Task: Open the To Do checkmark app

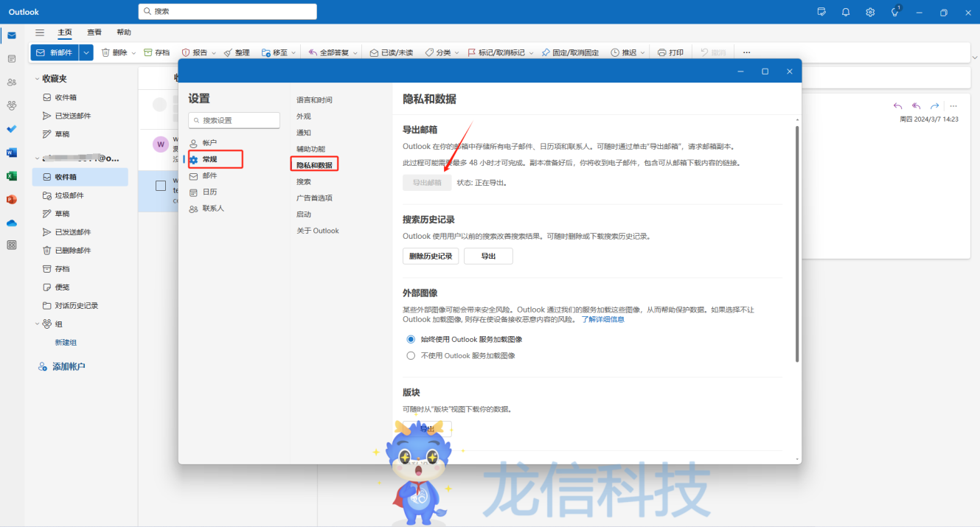Action: click(x=12, y=129)
